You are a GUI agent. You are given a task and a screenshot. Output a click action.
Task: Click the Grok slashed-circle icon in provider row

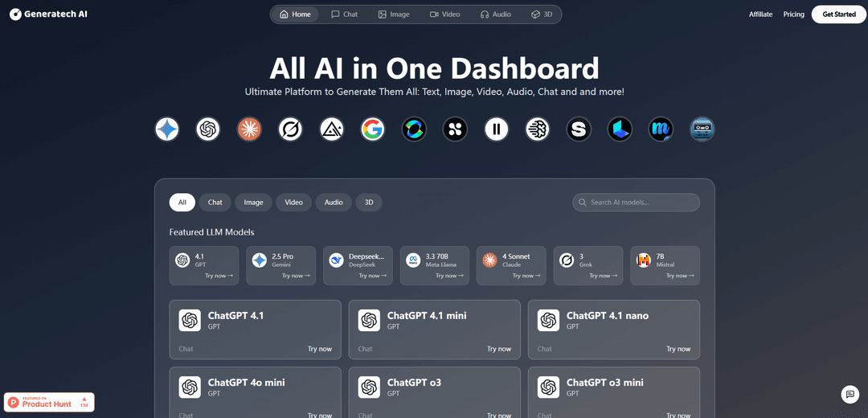(x=290, y=129)
